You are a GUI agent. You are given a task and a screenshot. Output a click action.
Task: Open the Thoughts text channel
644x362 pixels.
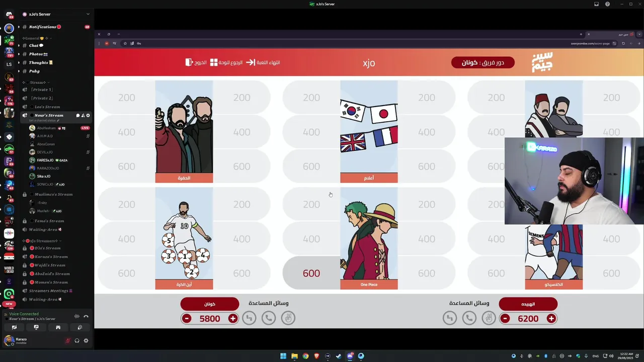[x=55, y=62]
